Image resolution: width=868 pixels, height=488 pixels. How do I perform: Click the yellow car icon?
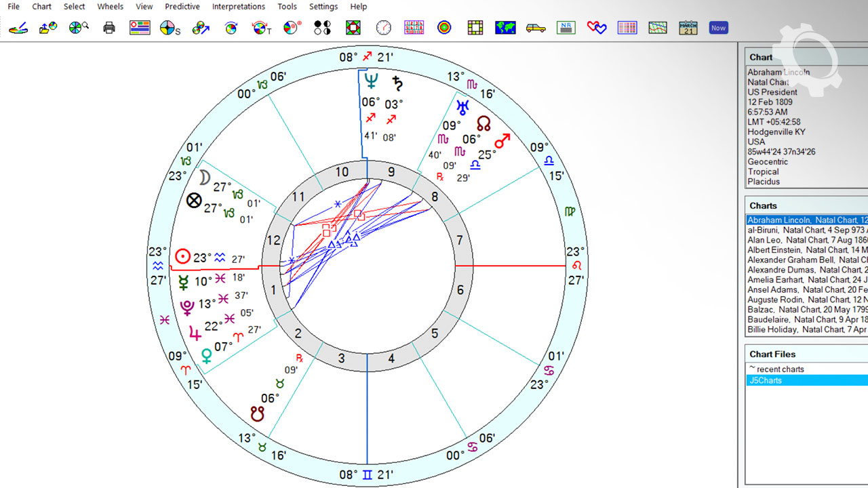536,28
